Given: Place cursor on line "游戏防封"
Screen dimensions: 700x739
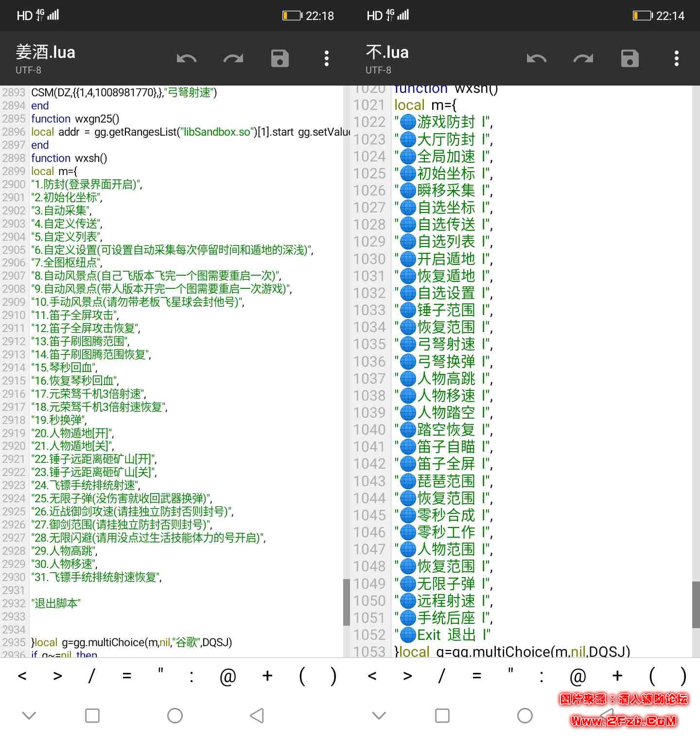Looking at the screenshot, I should 443,122.
